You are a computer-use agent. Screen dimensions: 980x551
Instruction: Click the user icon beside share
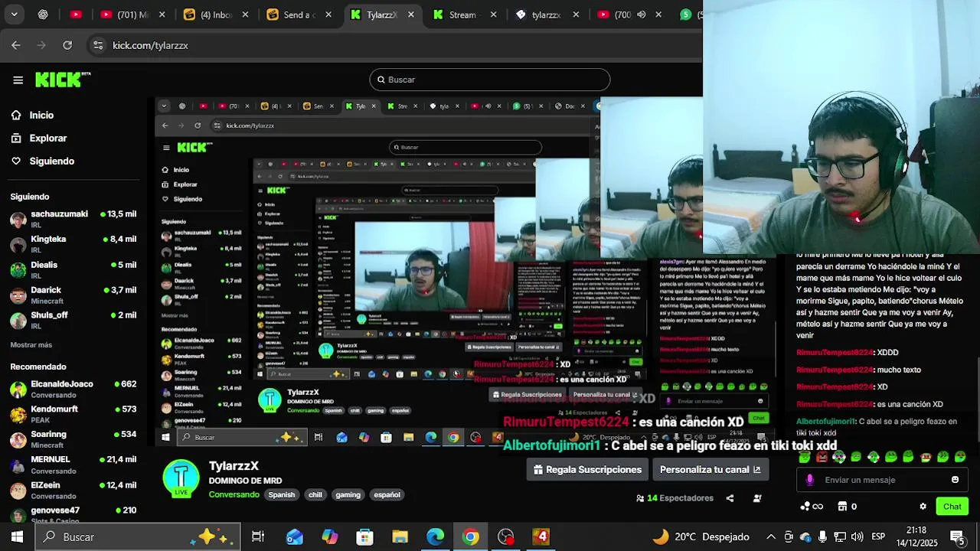pos(757,498)
